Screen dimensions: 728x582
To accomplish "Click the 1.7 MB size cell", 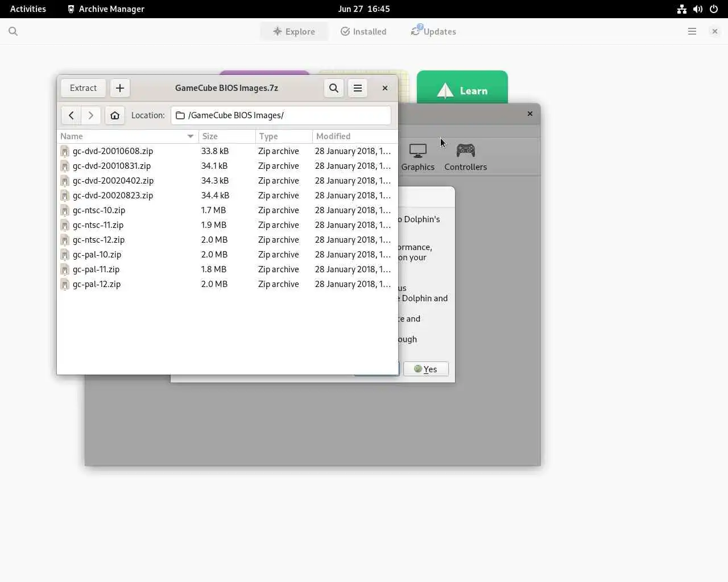I will click(x=213, y=210).
